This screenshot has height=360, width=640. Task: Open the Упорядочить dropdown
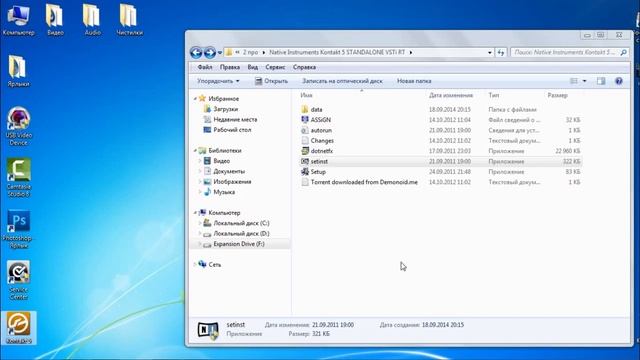(218, 81)
